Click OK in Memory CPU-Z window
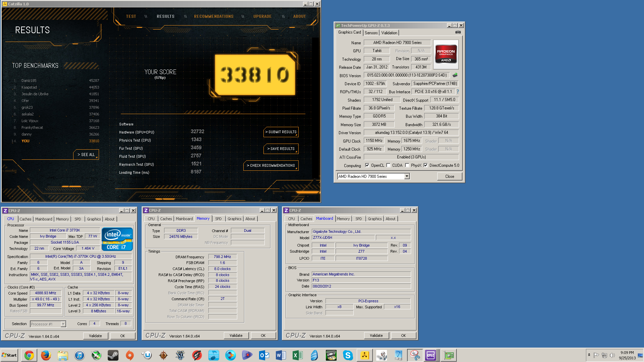Viewport: 644px width, 362px height. [x=263, y=335]
